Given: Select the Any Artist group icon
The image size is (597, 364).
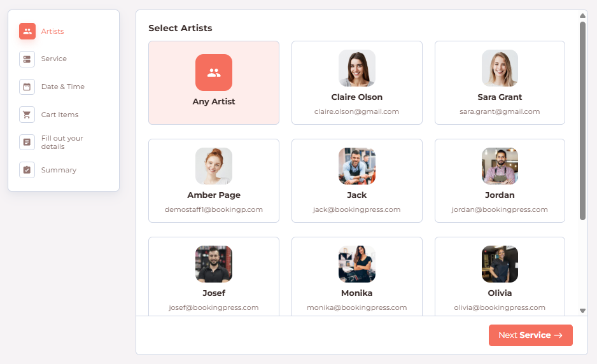Looking at the screenshot, I should tap(214, 73).
